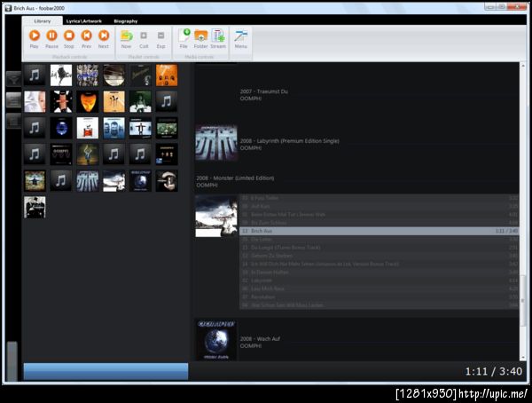Image resolution: width=532 pixels, height=403 pixels.
Task: Select track 'Wer Schön Sein Will Muss Leiden'
Action: coord(379,305)
